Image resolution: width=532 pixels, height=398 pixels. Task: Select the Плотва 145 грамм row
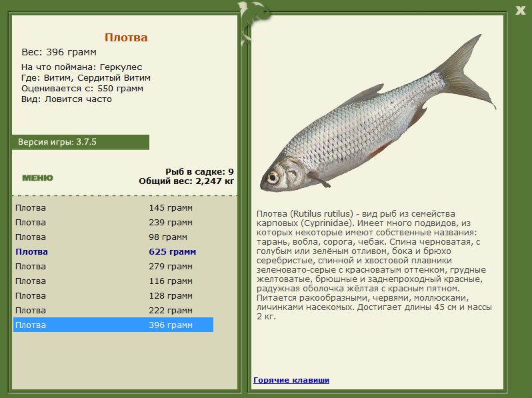coord(113,207)
